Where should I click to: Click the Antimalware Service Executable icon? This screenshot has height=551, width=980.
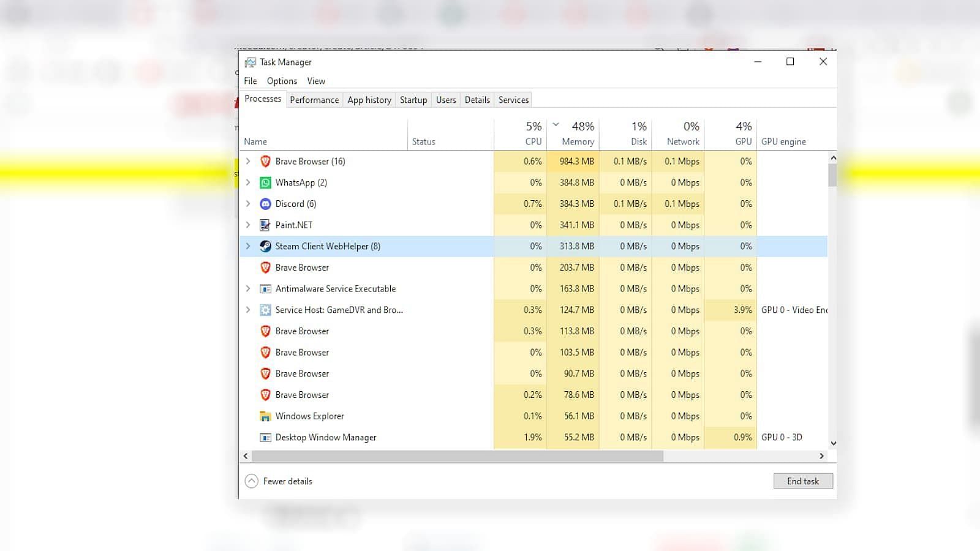[265, 288]
